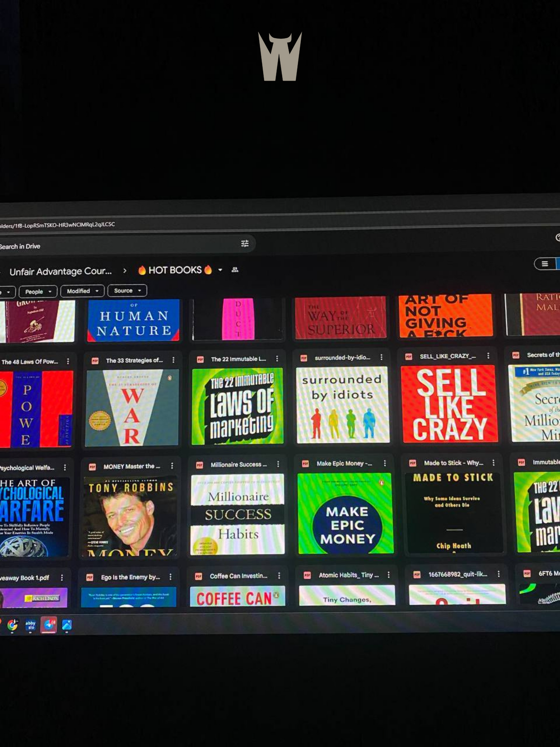Open more actions for Make Epic Money file
Viewport: 560px width, 747px height.
[x=384, y=463]
